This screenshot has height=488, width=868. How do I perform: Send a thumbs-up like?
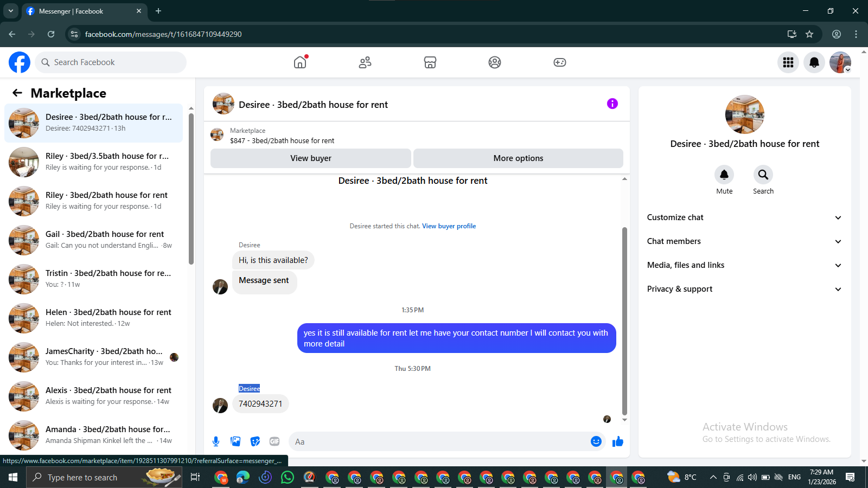click(618, 441)
